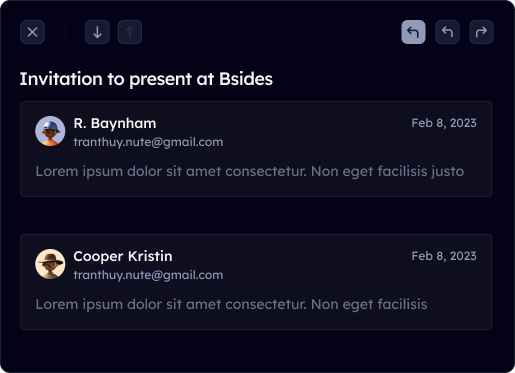Click the Feb 8, 2023 date on Cooper Kristin's message
The height and width of the screenshot is (373, 515).
[444, 256]
